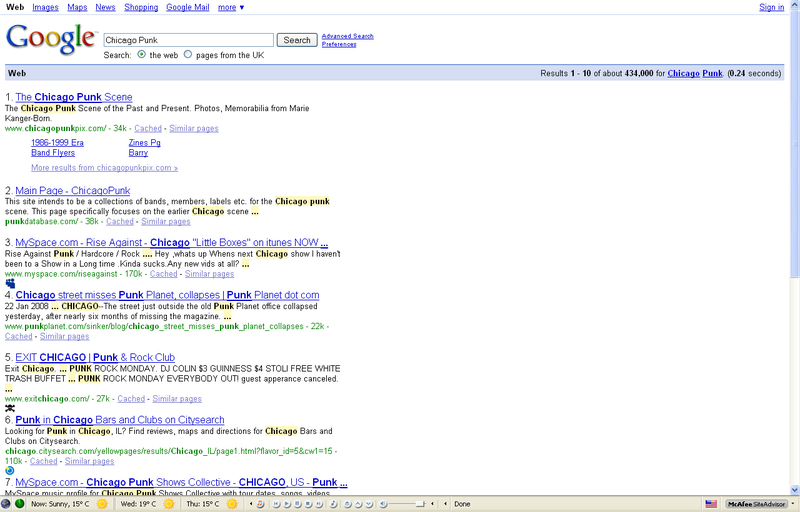Open the Images tab in top navigation
Screen dimensions: 800x512
pyautogui.click(x=45, y=7)
